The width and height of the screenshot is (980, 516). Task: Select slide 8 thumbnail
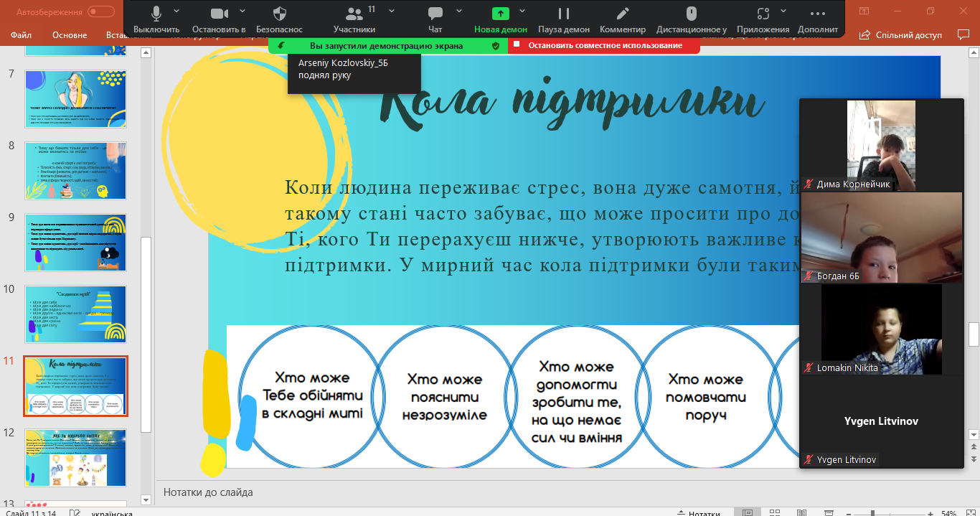click(x=76, y=171)
